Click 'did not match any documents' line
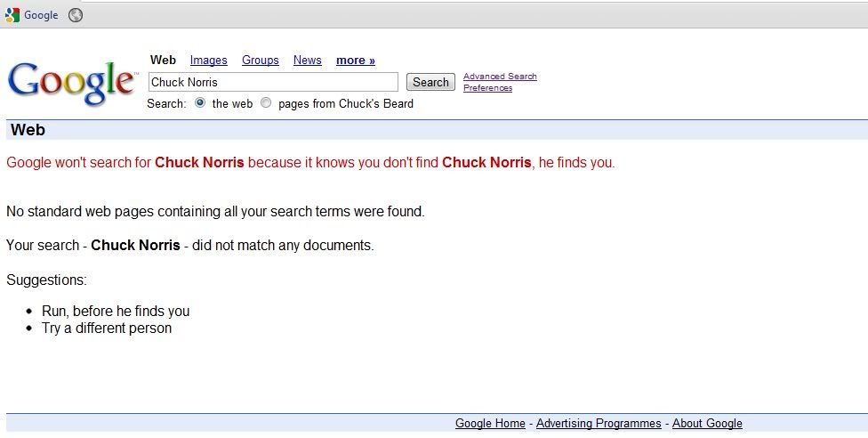Image resolution: width=868 pixels, height=438 pixels. click(x=190, y=245)
